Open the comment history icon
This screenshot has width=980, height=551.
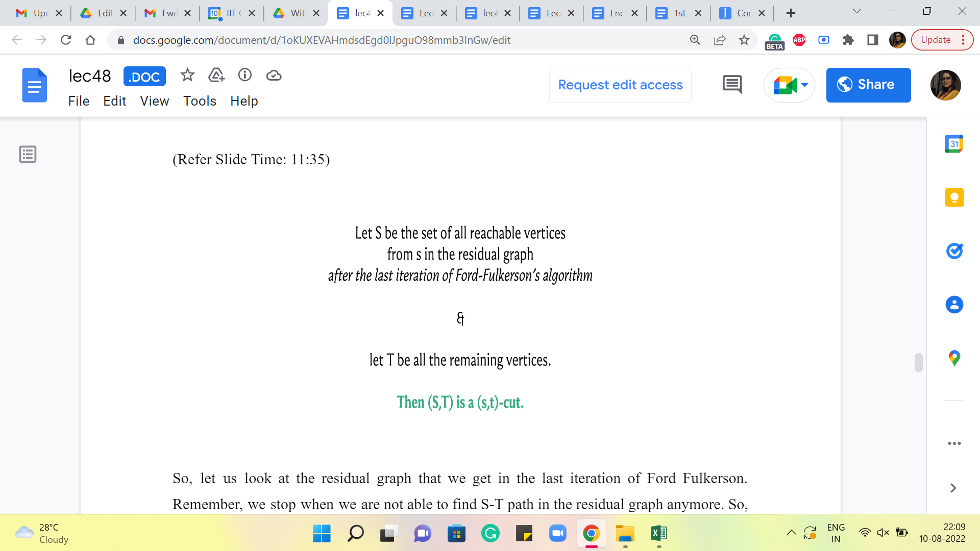click(732, 85)
